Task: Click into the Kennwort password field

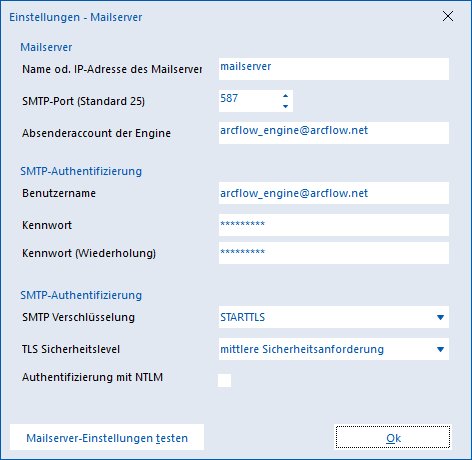Action: 334,225
